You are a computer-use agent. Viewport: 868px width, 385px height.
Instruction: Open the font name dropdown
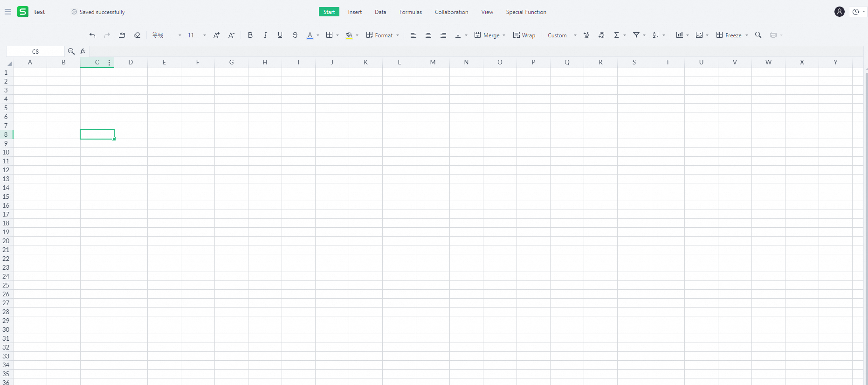166,35
